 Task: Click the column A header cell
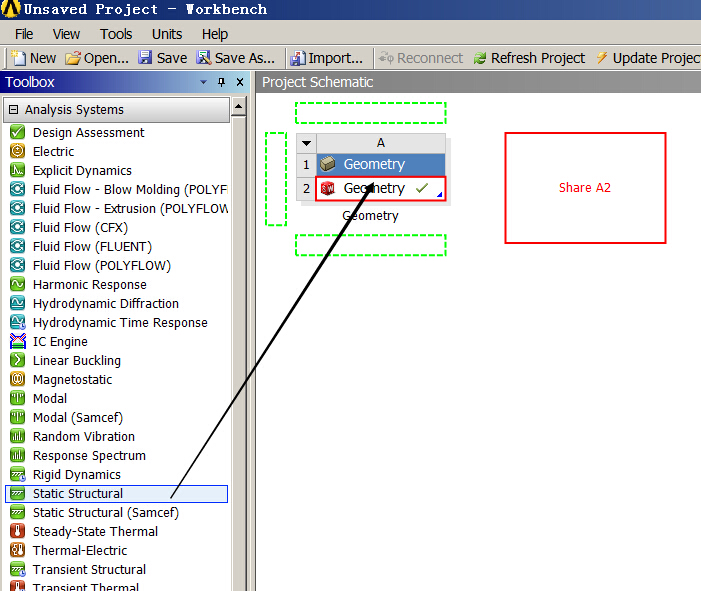pos(381,143)
